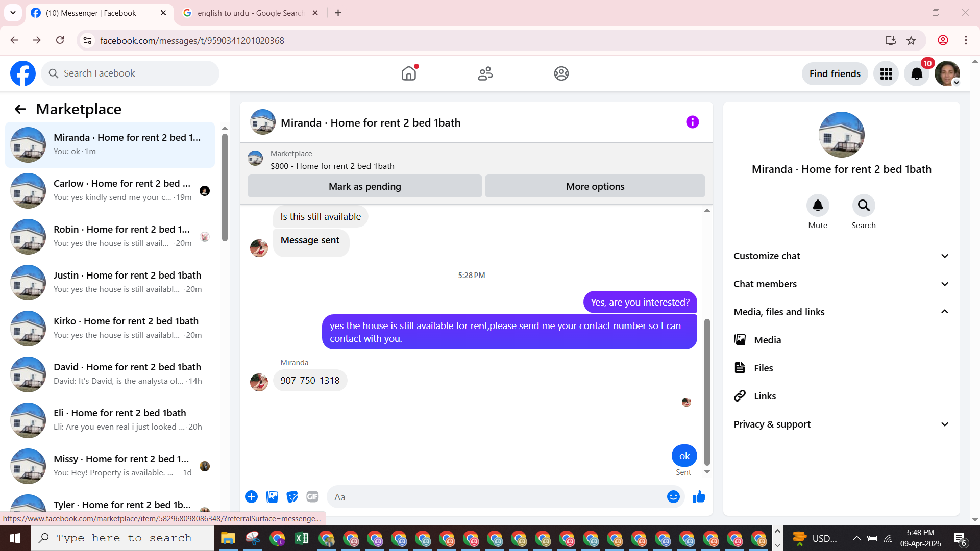Choose a GIF icon in composer
The height and width of the screenshot is (551, 980).
pos(312,497)
